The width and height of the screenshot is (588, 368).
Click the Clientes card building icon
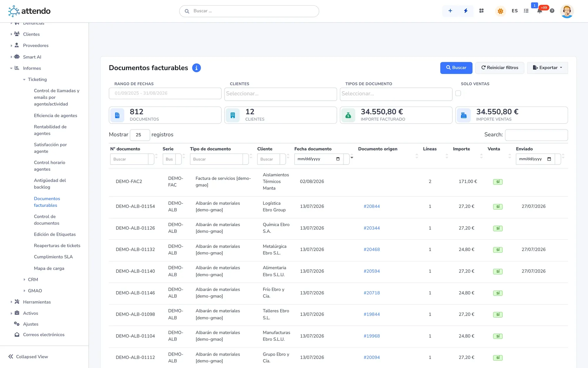pos(233,115)
